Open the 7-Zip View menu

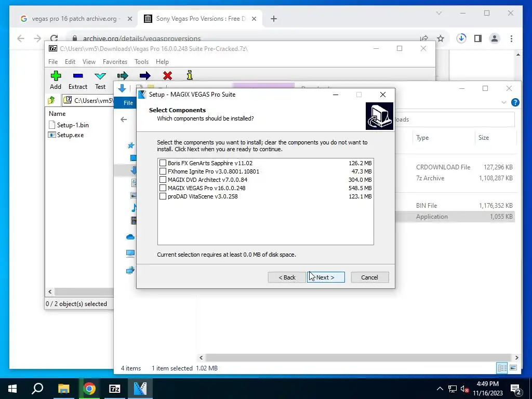click(89, 62)
